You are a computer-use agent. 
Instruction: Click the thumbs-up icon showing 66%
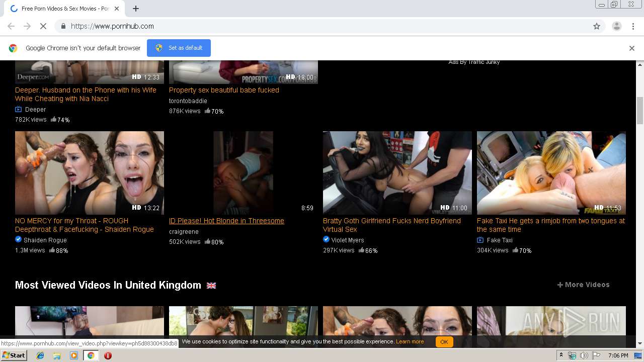361,250
